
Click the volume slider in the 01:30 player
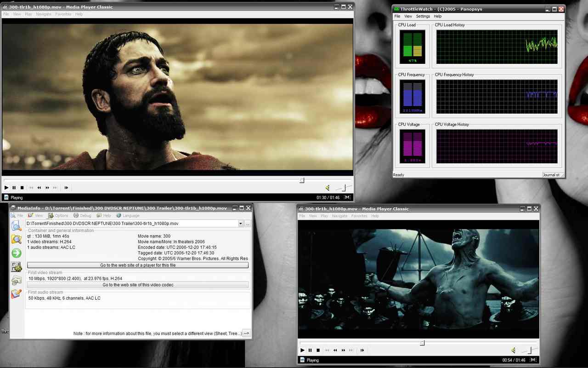pyautogui.click(x=344, y=188)
